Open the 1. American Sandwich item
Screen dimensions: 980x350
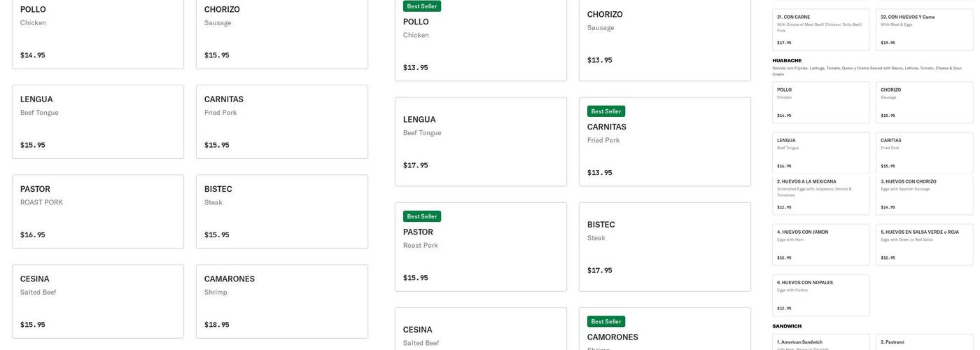point(820,342)
